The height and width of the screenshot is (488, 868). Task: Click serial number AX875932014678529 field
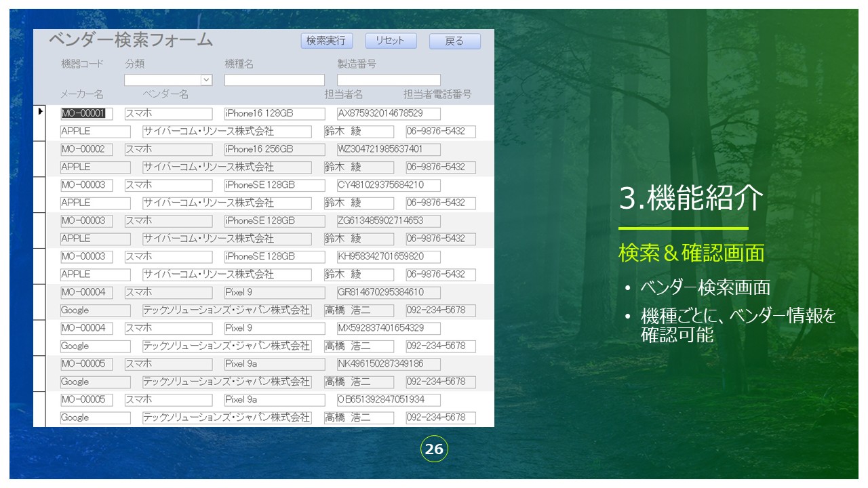pos(389,114)
